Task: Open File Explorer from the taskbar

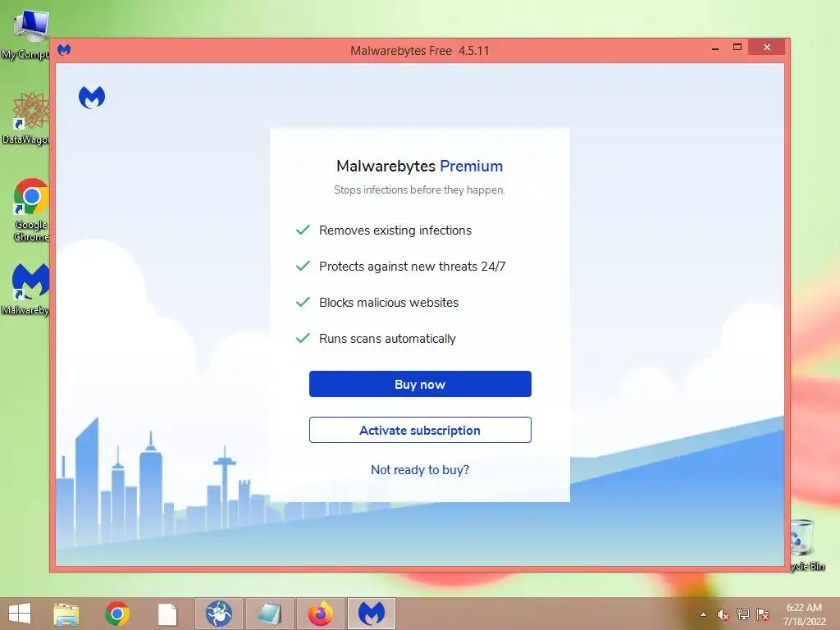Action: coord(66,614)
